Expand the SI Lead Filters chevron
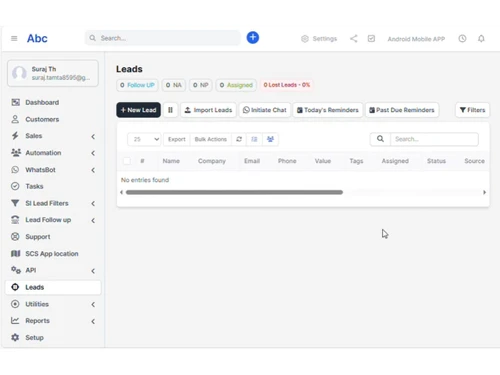 [93, 203]
